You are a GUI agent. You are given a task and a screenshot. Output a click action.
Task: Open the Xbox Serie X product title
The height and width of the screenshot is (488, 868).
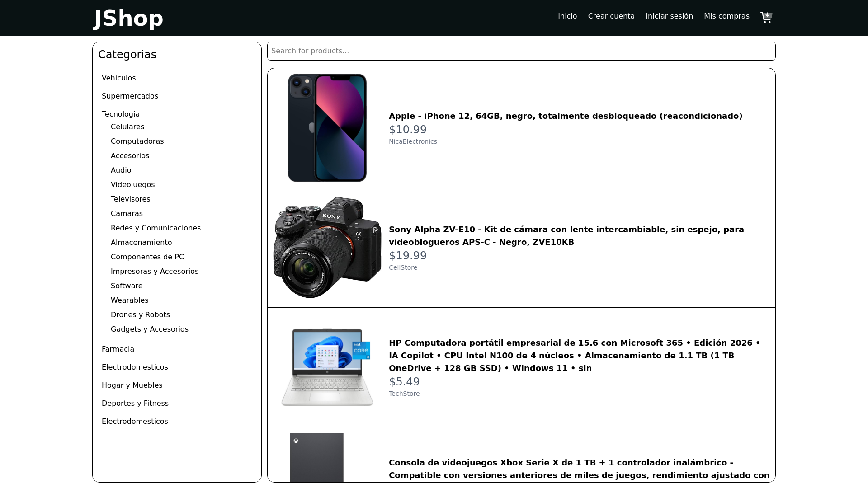(579, 469)
